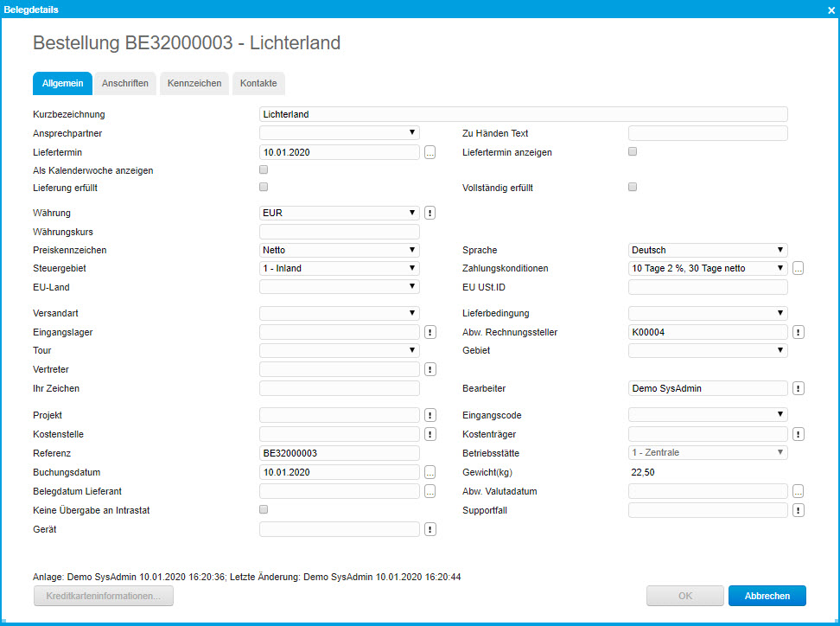840x626 pixels.
Task: Click the Projekt lookup icon
Action: 430,416
